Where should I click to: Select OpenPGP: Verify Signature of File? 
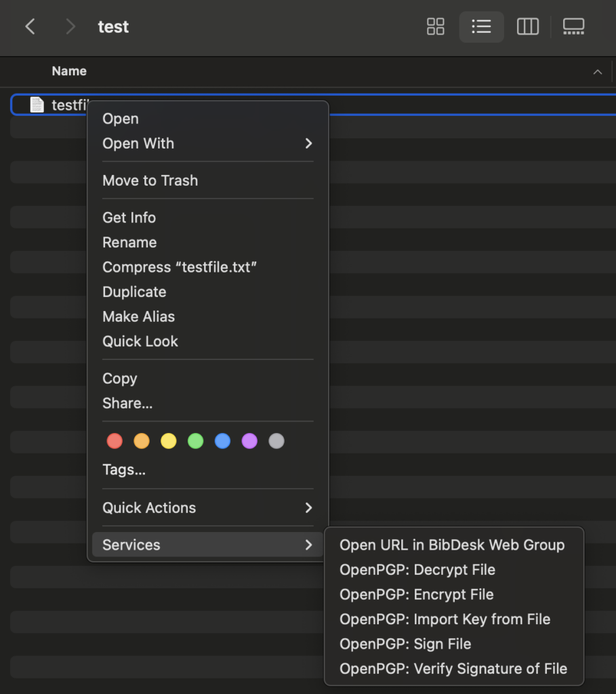coord(453,669)
